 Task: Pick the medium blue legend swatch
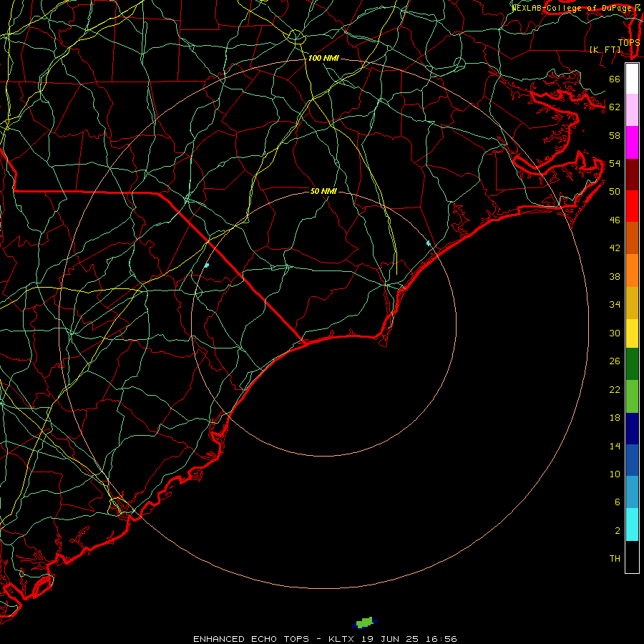tap(632, 460)
